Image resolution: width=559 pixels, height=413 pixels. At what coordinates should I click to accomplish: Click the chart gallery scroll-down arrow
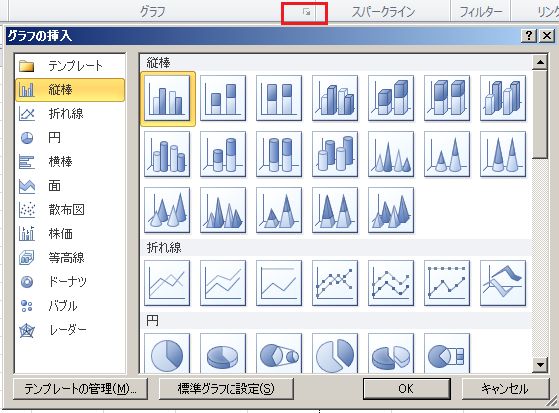click(x=540, y=364)
